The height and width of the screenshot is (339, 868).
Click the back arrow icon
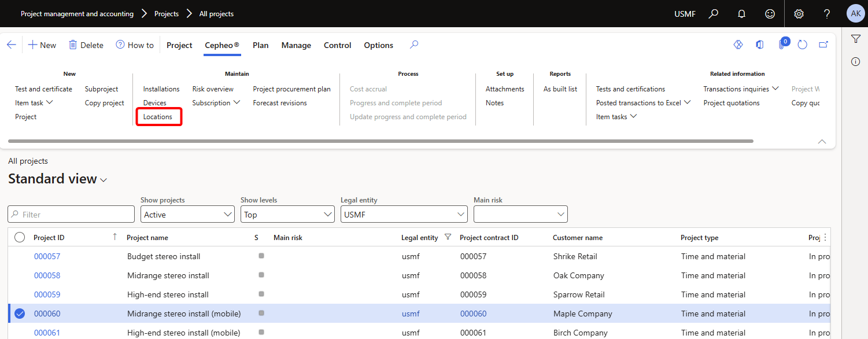[12, 45]
